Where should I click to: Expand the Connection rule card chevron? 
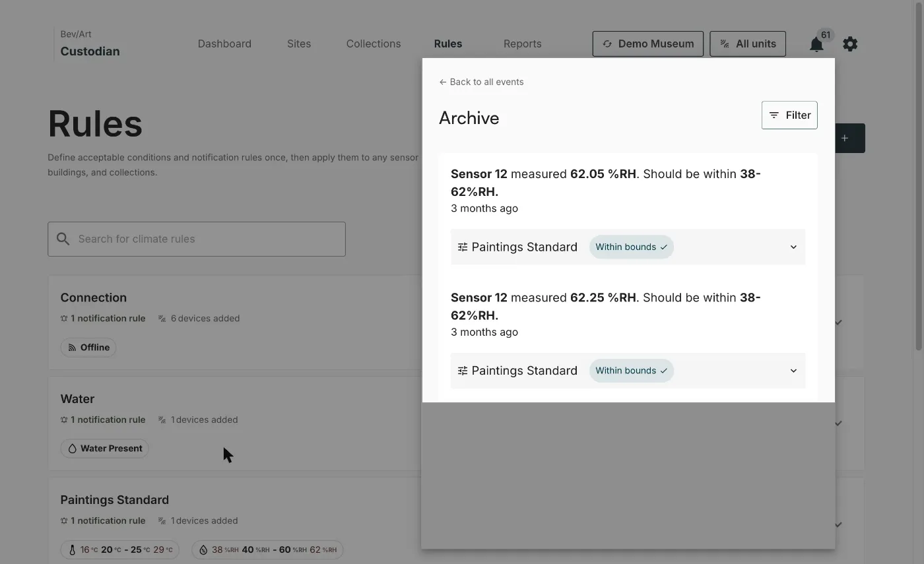(x=838, y=323)
